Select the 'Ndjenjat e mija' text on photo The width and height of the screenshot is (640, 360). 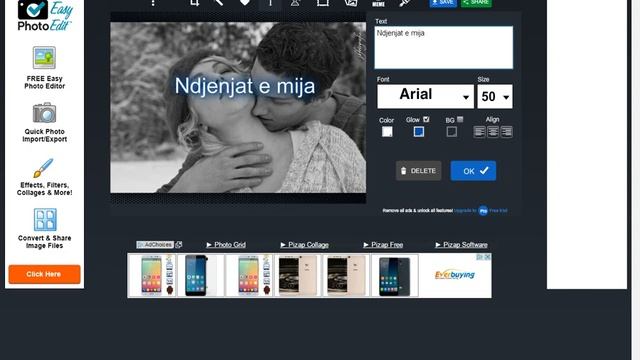pos(245,86)
